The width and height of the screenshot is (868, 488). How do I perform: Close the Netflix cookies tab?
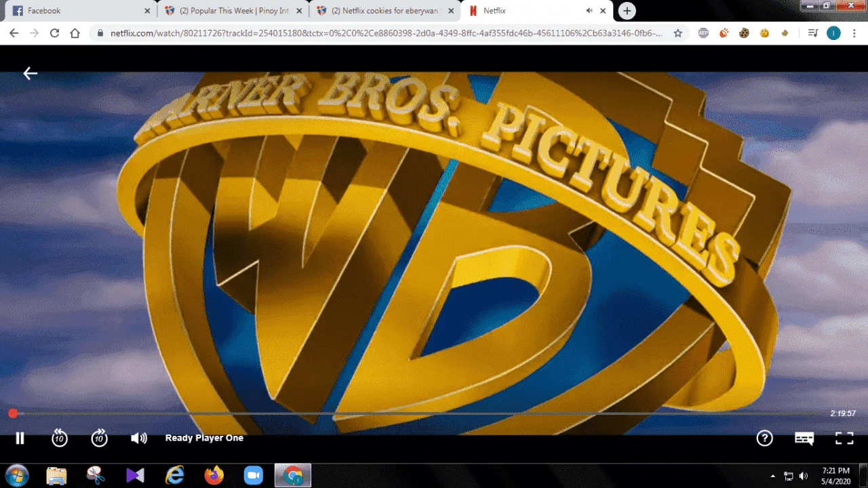coord(451,11)
